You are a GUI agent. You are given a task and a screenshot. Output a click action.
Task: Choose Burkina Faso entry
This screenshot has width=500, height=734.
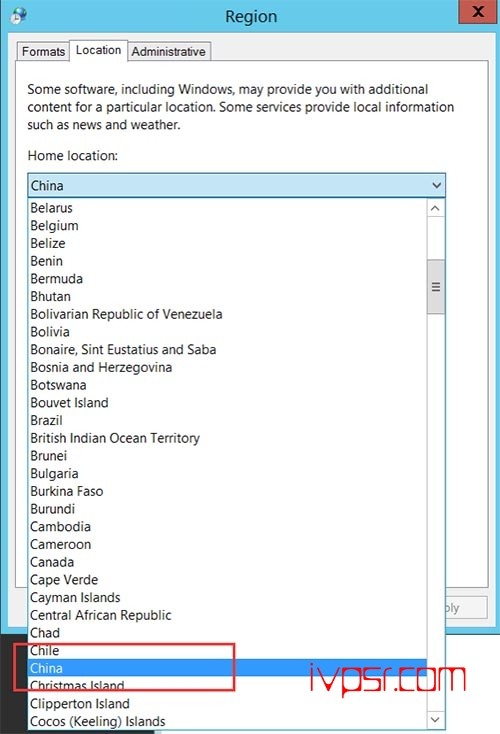coord(228,492)
